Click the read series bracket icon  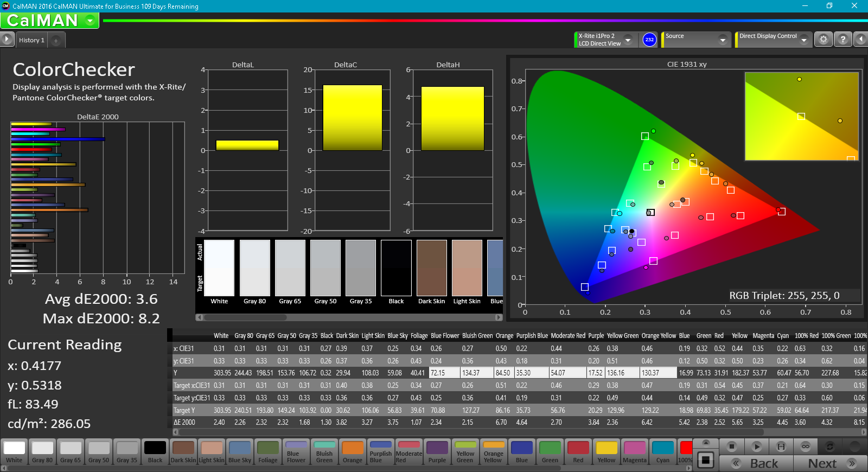781,447
